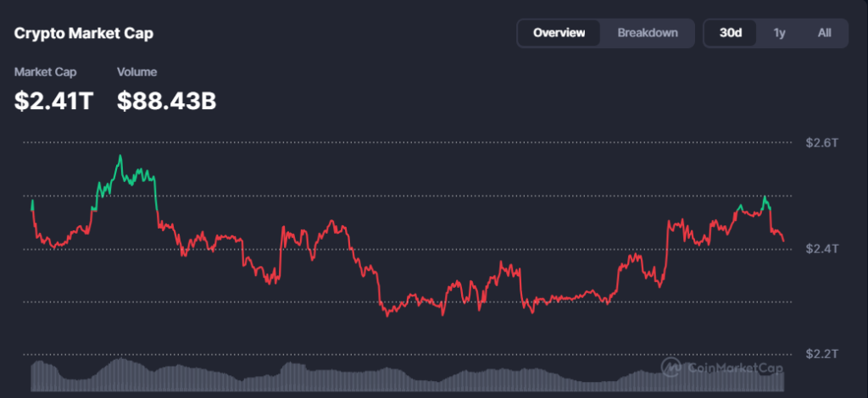Click the green starting point of the line
This screenshot has width=868, height=398.
(x=32, y=202)
